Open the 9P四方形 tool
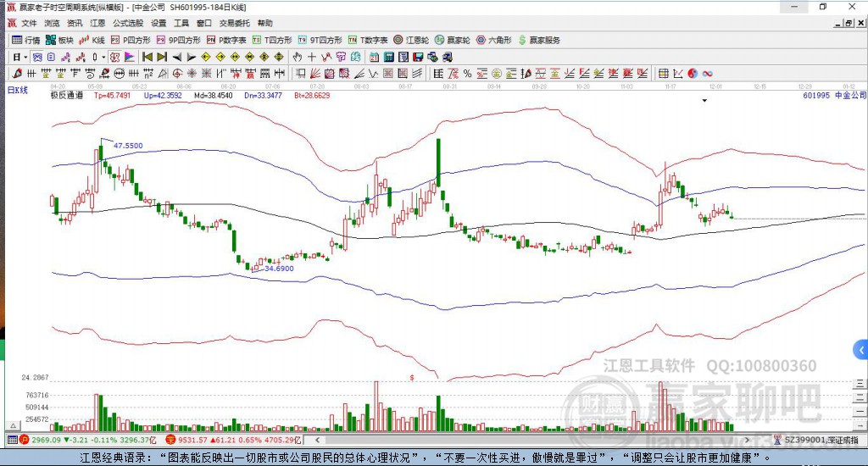868x466 pixels. tap(178, 40)
